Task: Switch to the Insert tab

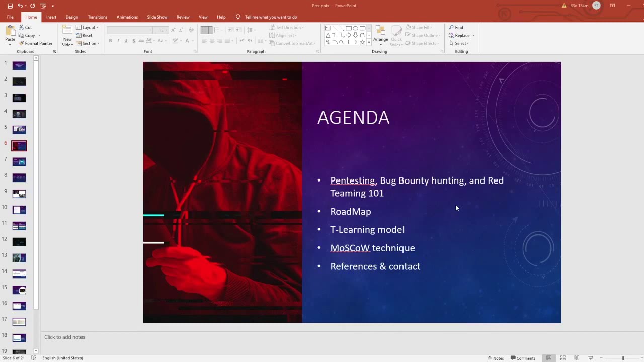Action: point(51,17)
